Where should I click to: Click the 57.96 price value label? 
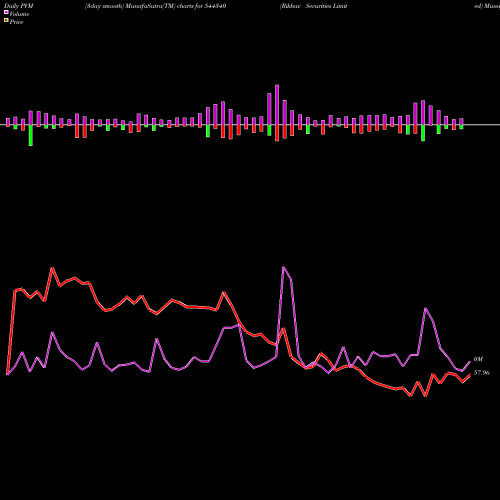pyautogui.click(x=482, y=373)
